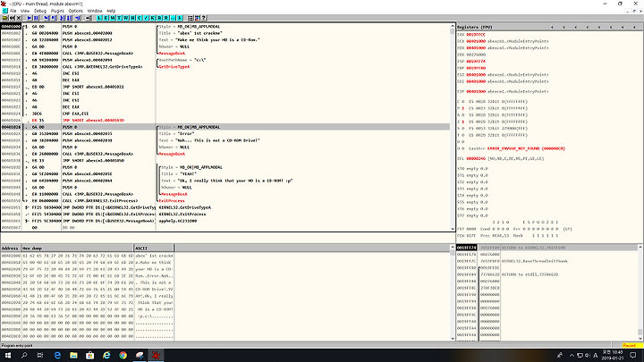Click the Step over toolbar icon
The width and height of the screenshot is (644, 362).
click(55, 18)
